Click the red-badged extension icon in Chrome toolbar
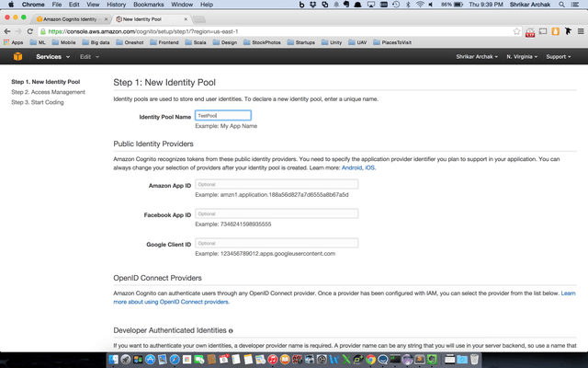This screenshot has height=368, width=588. (530, 32)
